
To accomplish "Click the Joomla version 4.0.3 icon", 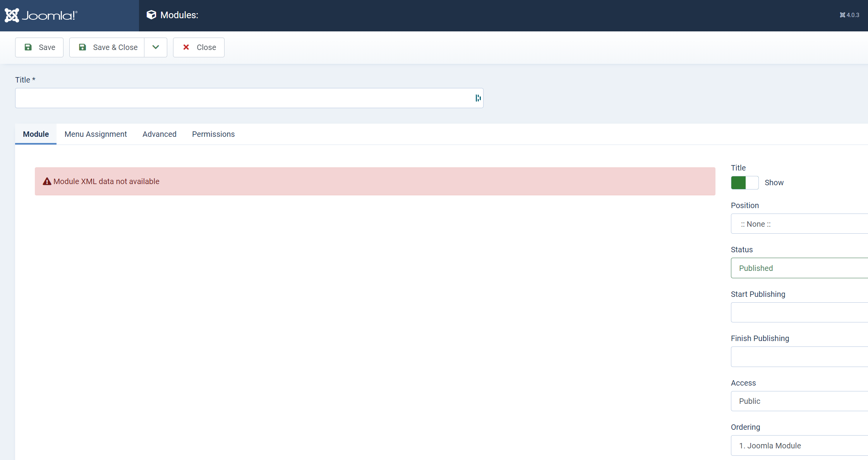I will coord(842,15).
